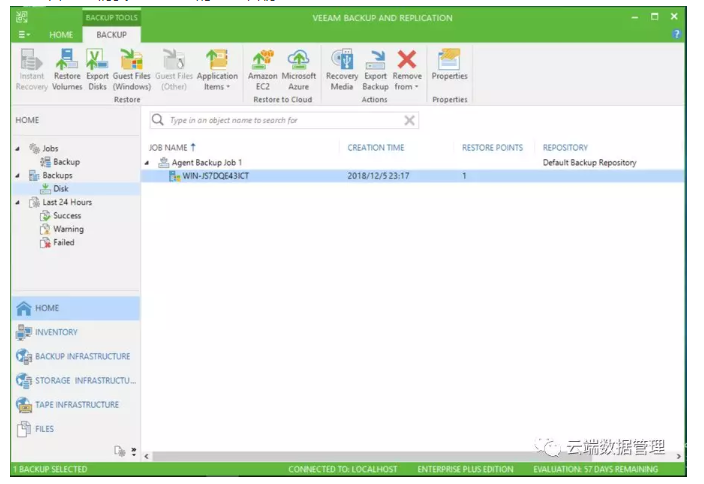This screenshot has width=704, height=484.
Task: Click the Export Backup action
Action: click(x=375, y=70)
